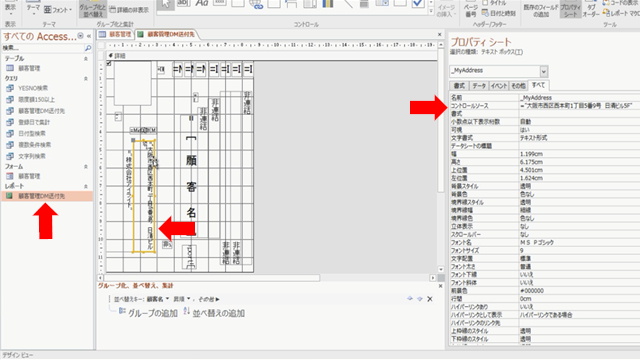Delete the sort row with the X icon
Screen dimensions: 640x360
430,299
